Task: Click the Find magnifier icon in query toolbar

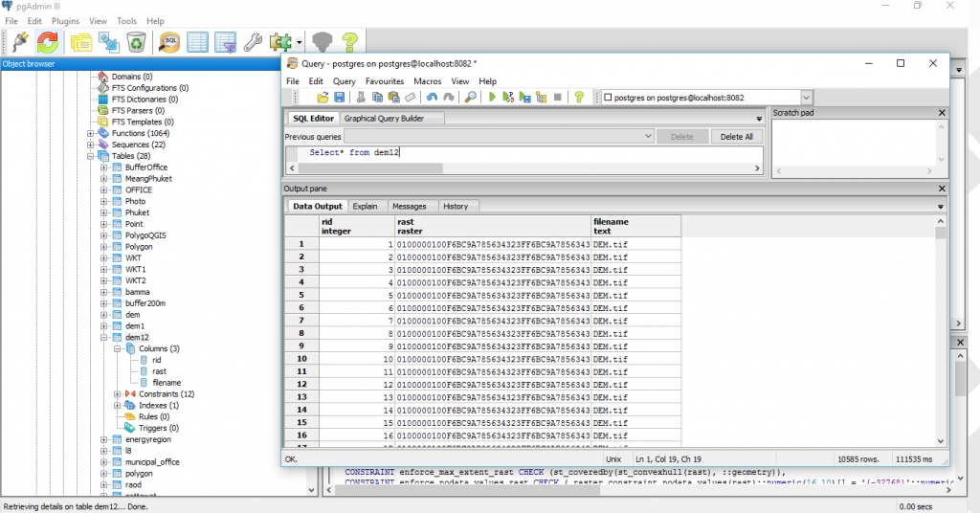Action: click(x=470, y=97)
